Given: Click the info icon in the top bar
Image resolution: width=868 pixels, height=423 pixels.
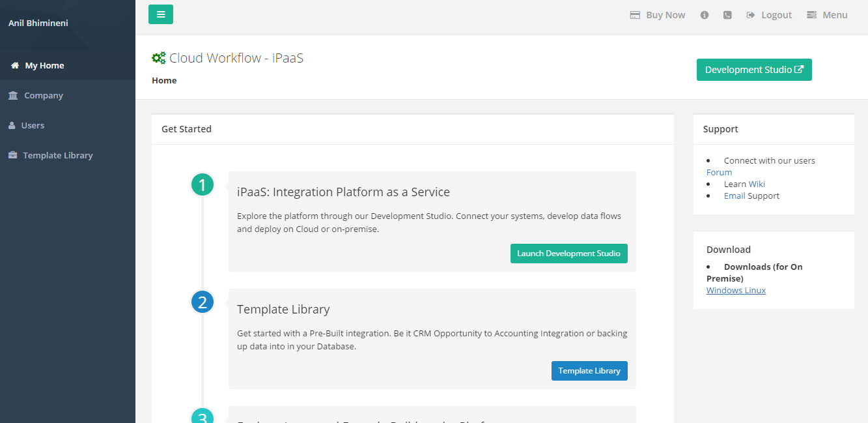Looking at the screenshot, I should coord(704,14).
